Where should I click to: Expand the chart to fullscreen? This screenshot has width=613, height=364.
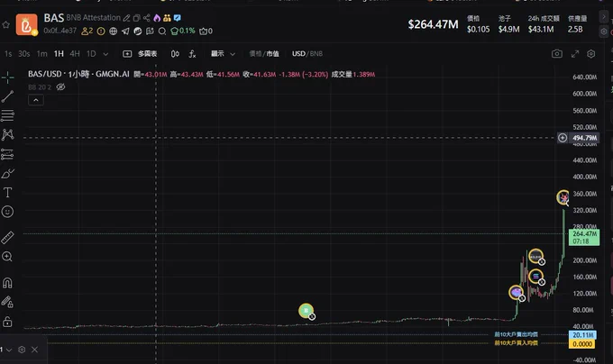click(x=574, y=54)
